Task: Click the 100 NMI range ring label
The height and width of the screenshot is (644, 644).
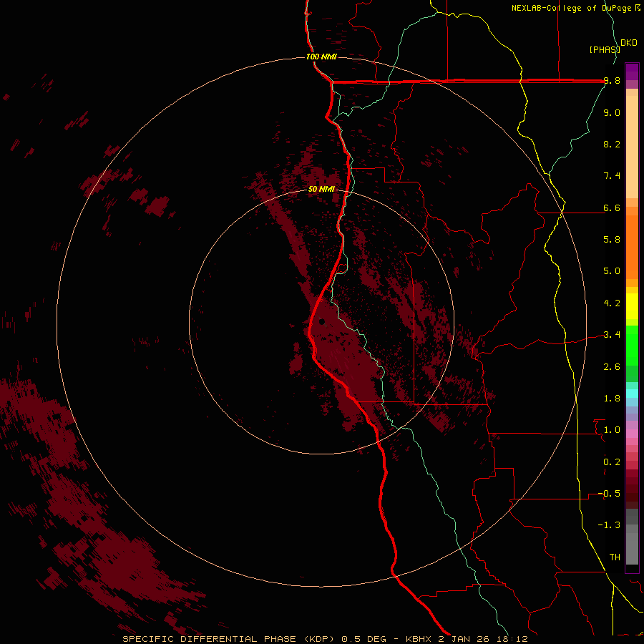Action: (321, 57)
